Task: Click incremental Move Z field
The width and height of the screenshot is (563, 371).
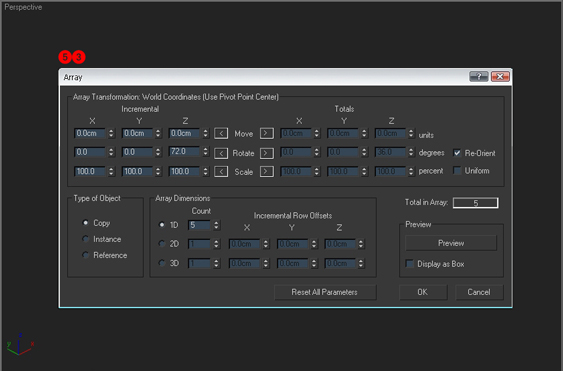Action: coord(184,133)
